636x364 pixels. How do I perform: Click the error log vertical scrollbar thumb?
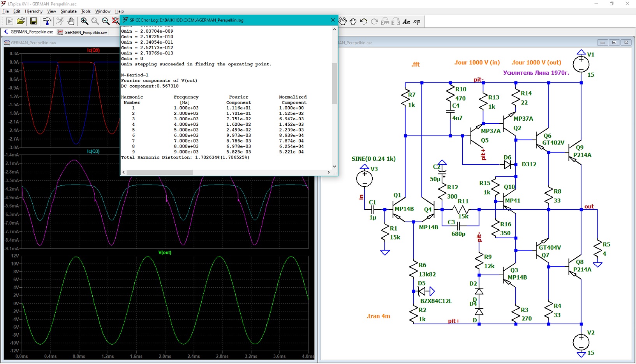click(334, 84)
